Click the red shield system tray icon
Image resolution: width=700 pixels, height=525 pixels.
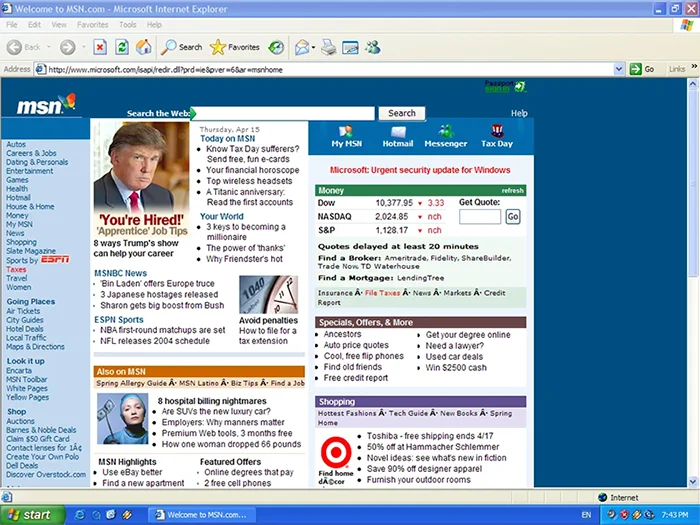[x=625, y=515]
